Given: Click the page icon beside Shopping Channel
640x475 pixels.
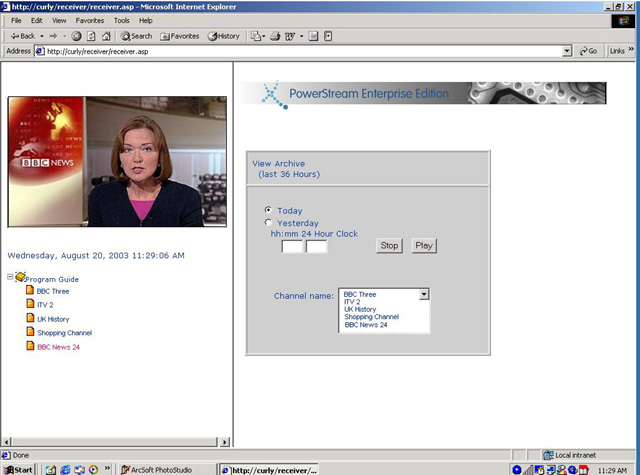Looking at the screenshot, I should coord(30,332).
